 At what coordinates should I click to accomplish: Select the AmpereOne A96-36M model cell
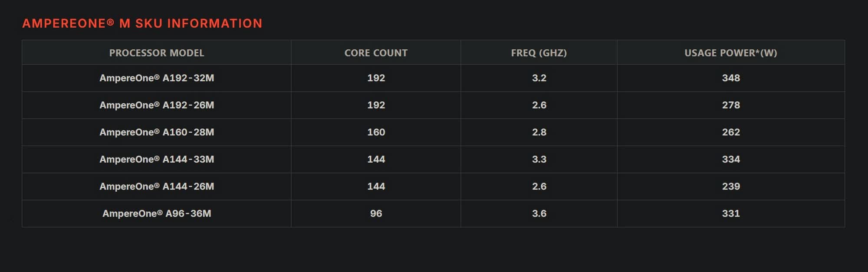coord(157,213)
